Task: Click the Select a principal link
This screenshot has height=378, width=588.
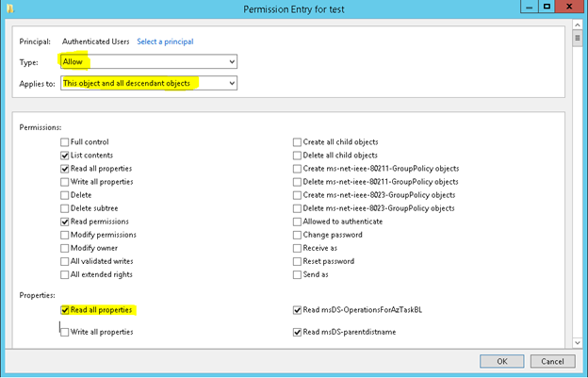Action: coord(165,41)
